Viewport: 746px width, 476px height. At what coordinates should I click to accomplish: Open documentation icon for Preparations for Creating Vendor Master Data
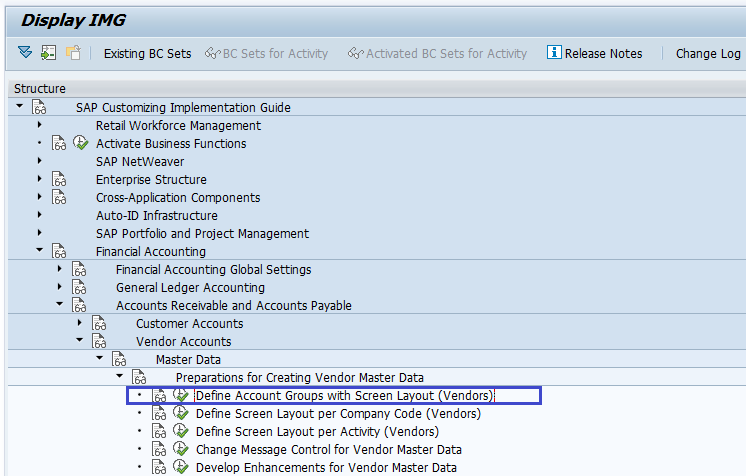[139, 377]
